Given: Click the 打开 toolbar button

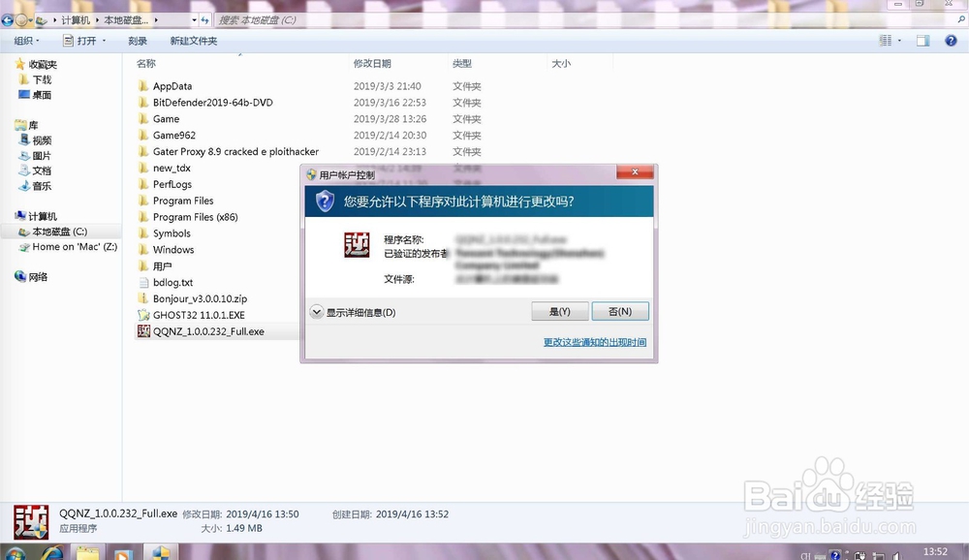Looking at the screenshot, I should click(x=80, y=41).
